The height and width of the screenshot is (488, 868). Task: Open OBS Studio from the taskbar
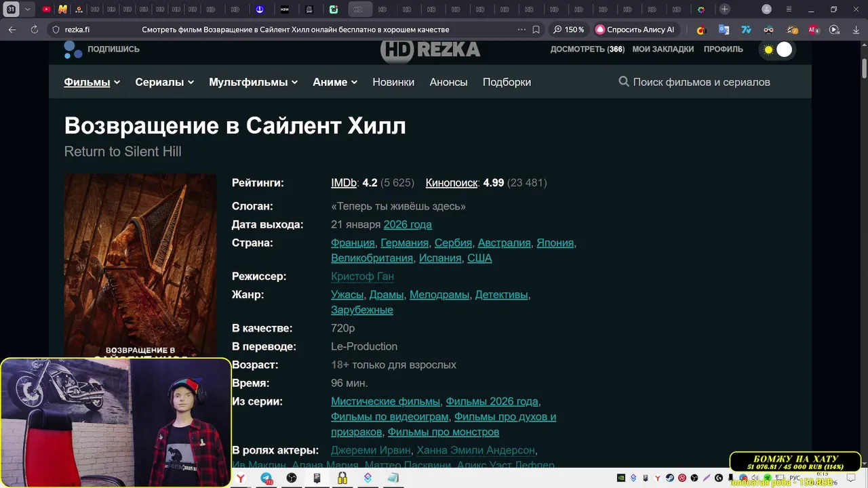pos(292,478)
